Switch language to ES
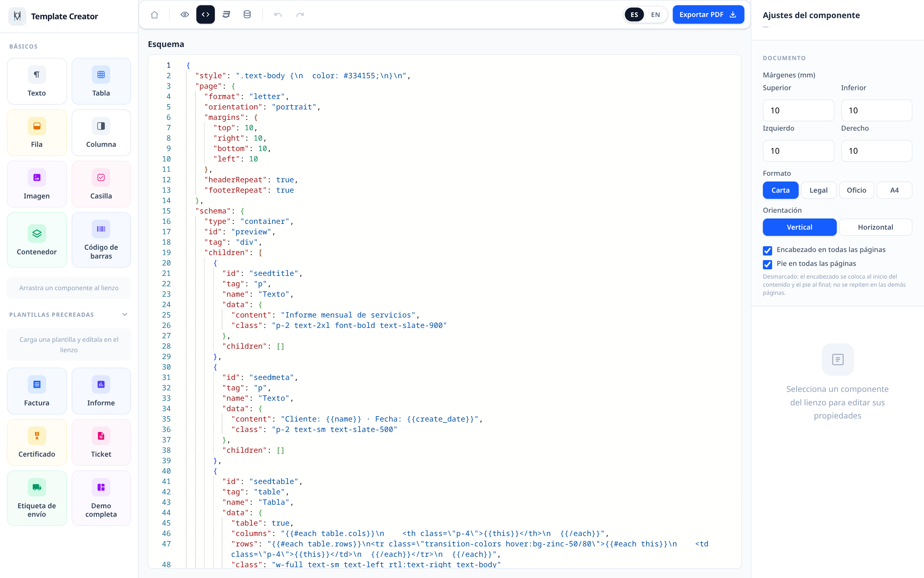 click(634, 15)
